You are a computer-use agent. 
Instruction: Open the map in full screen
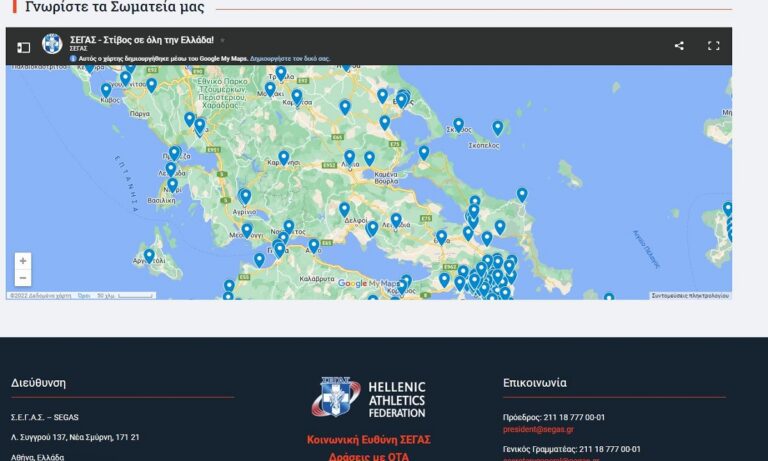(x=714, y=46)
